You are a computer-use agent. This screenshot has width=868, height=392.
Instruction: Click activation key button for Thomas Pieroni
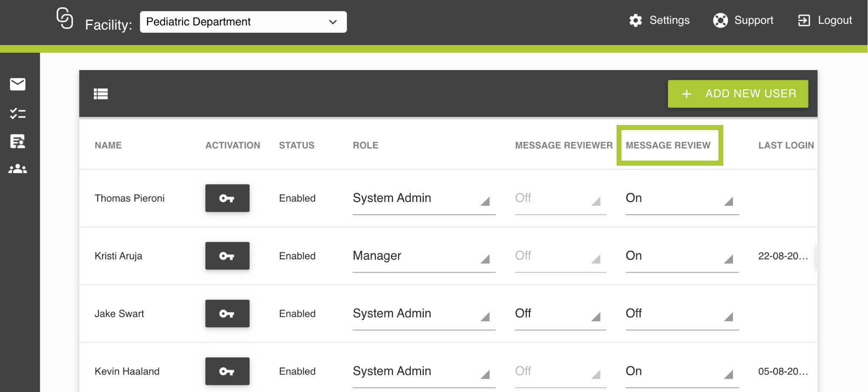(x=227, y=198)
